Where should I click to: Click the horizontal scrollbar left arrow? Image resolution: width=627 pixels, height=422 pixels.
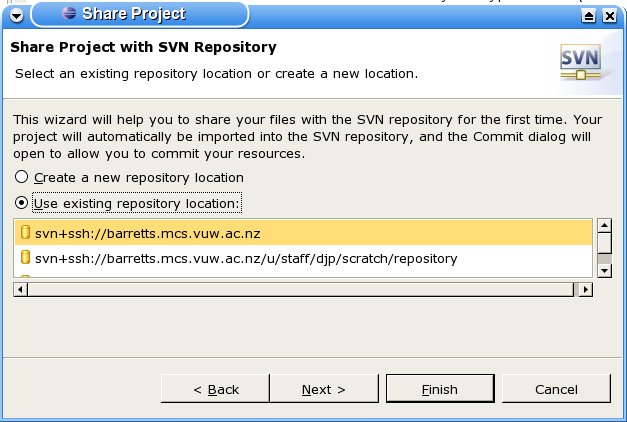click(20, 289)
